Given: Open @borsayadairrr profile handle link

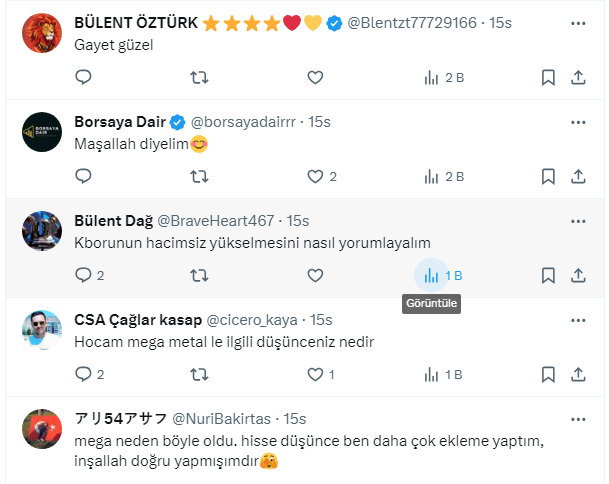Looking at the screenshot, I should (245, 122).
